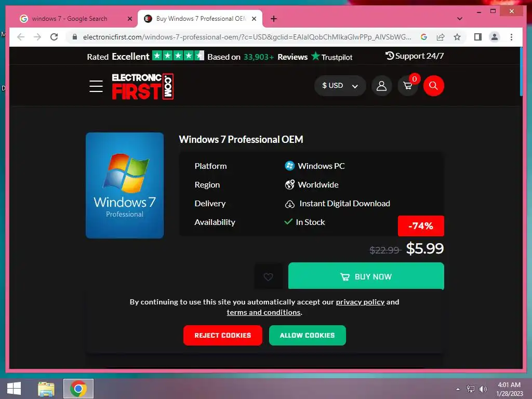This screenshot has width=532, height=399.
Task: Click In Stock availability text
Action: [310, 222]
